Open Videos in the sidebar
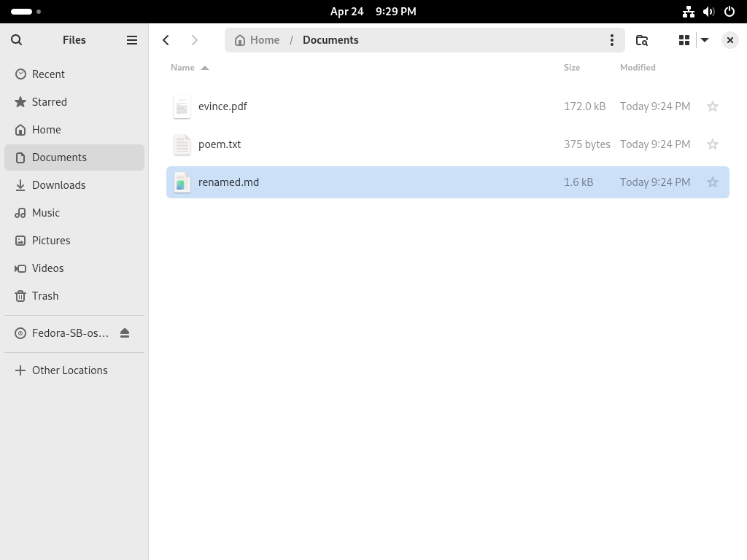This screenshot has height=560, width=747. (x=74, y=268)
